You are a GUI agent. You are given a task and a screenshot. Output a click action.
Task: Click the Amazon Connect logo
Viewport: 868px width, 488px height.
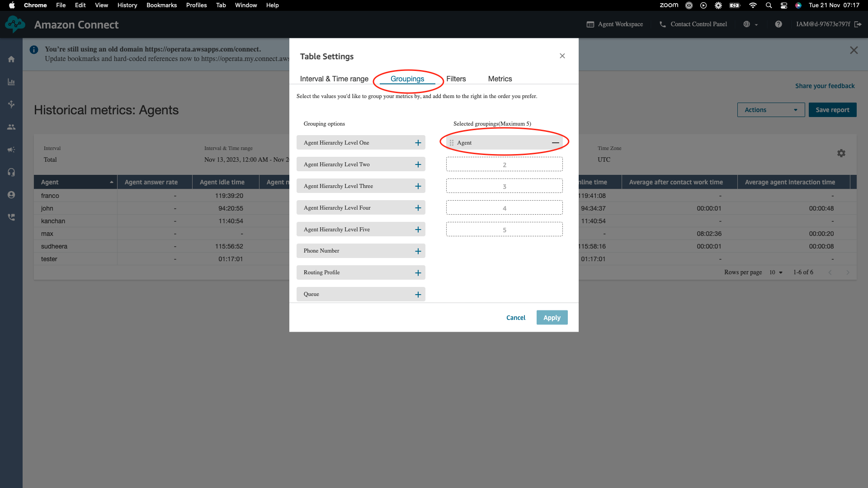pyautogui.click(x=15, y=24)
